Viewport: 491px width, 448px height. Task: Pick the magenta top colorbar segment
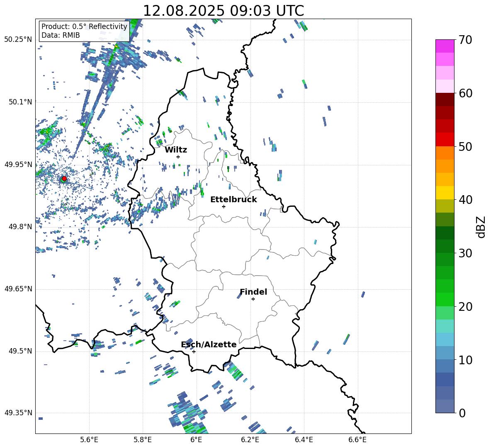(445, 46)
